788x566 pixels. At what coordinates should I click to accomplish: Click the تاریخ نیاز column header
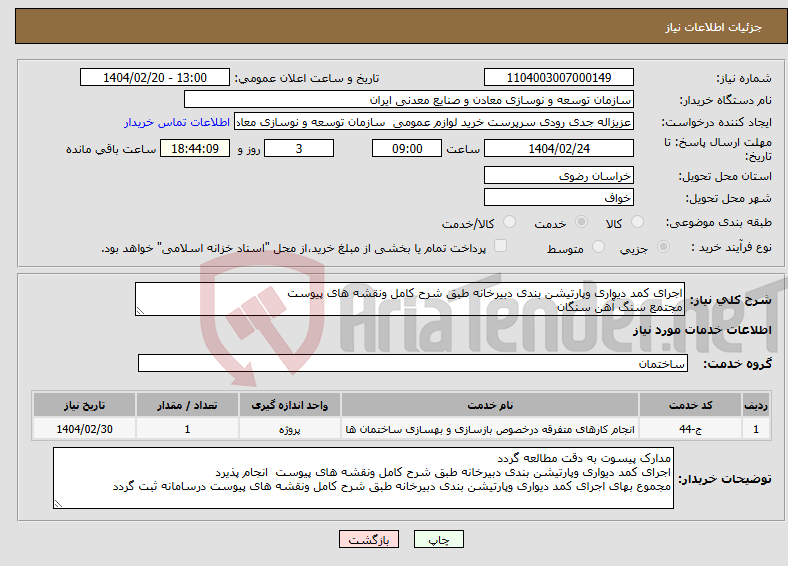point(84,405)
